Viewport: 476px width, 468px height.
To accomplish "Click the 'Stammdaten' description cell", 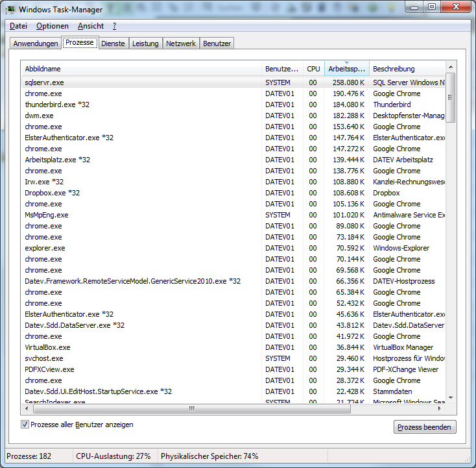I will click(x=392, y=391).
